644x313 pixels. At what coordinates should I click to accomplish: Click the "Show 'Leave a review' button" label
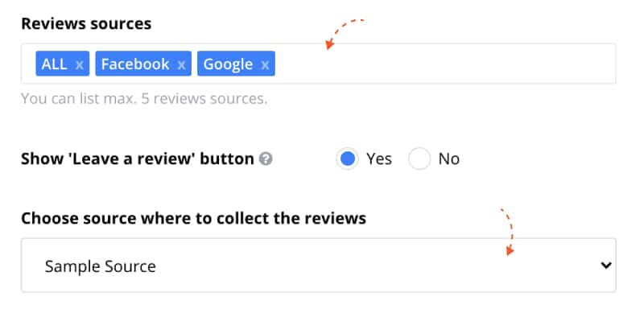(x=138, y=159)
